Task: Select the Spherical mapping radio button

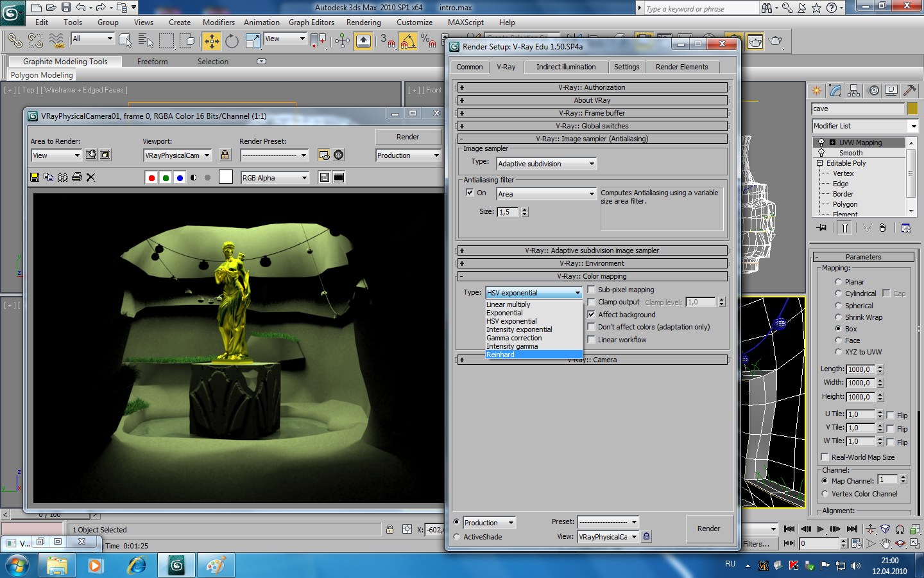Action: pos(838,305)
